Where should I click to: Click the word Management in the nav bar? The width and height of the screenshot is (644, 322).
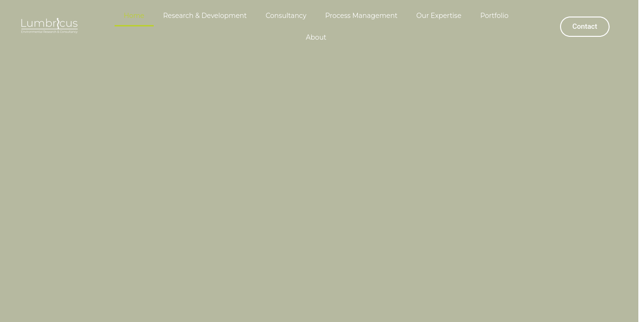[x=375, y=16]
